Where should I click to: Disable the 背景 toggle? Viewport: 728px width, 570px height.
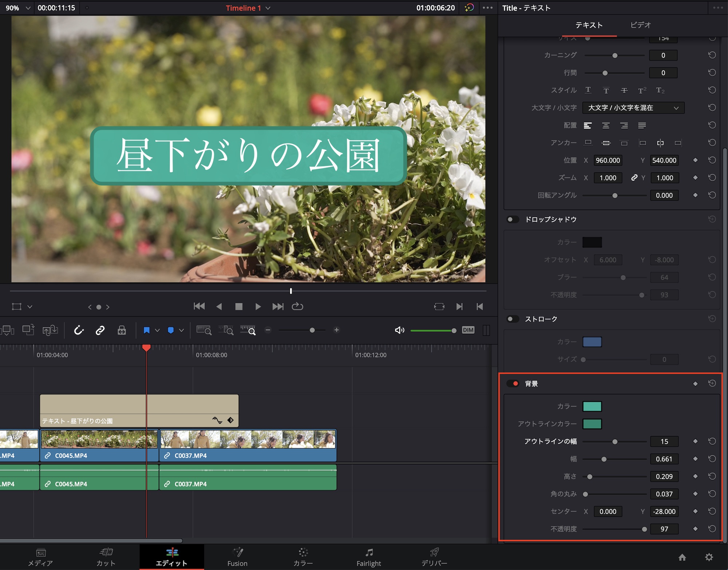513,384
